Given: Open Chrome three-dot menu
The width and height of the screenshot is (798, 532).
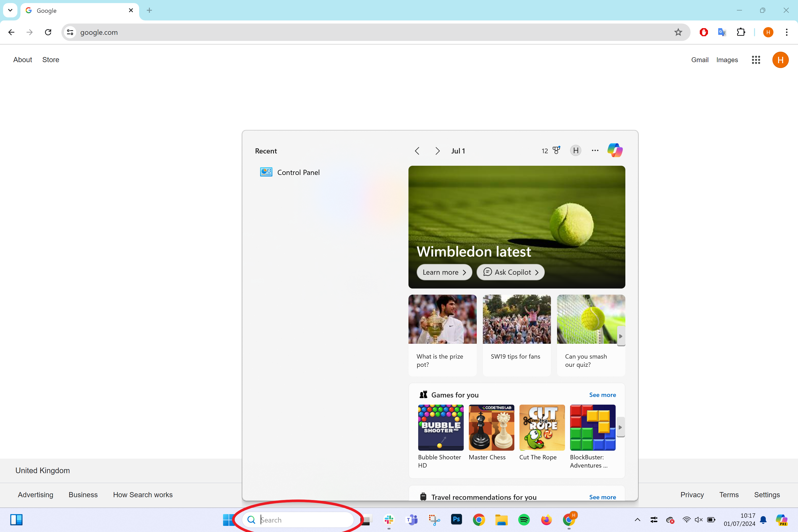Looking at the screenshot, I should coord(786,32).
